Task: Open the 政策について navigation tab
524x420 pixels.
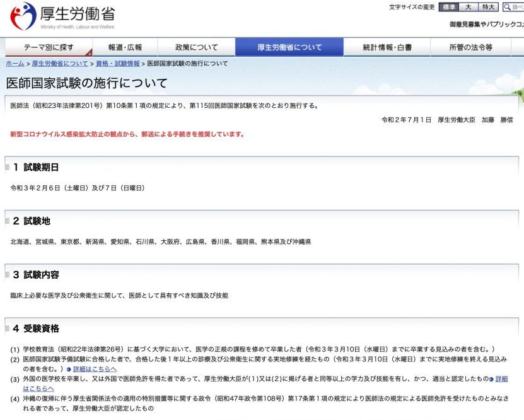Action: point(196,47)
